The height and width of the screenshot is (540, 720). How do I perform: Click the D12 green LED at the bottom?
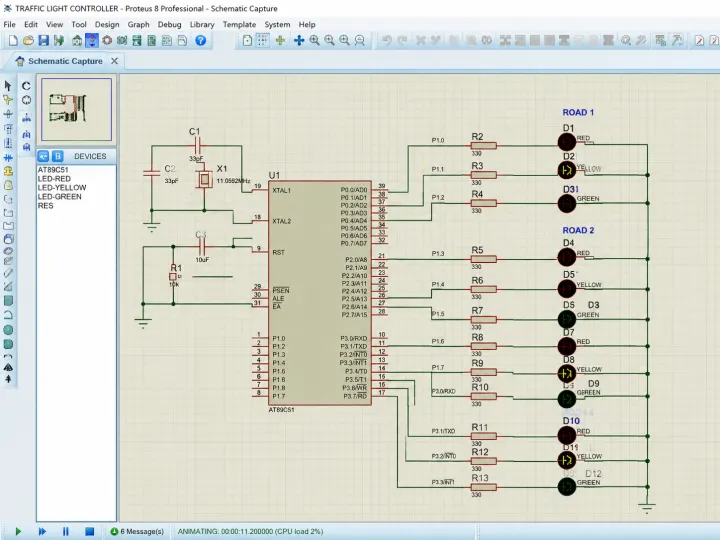click(567, 486)
